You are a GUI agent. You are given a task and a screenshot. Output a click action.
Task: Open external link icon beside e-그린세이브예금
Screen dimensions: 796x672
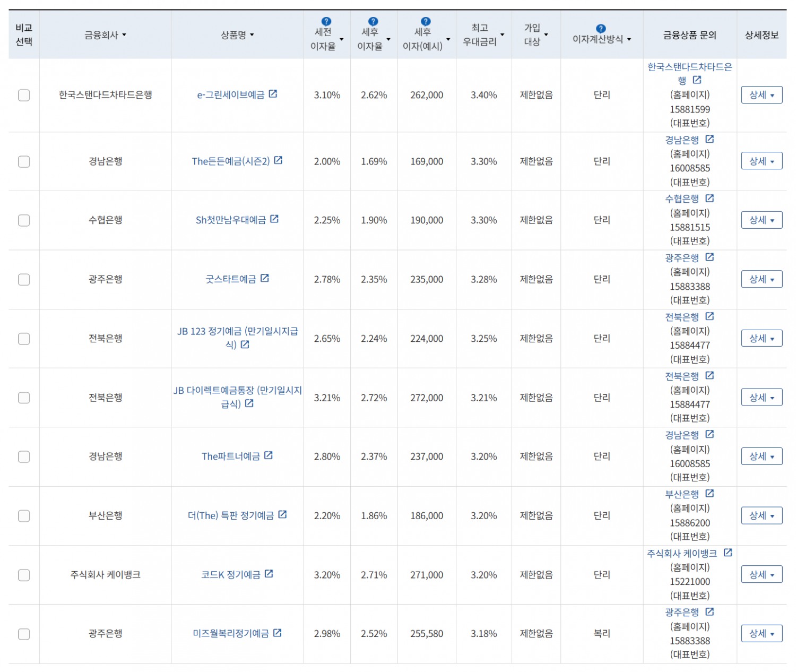coord(273,94)
